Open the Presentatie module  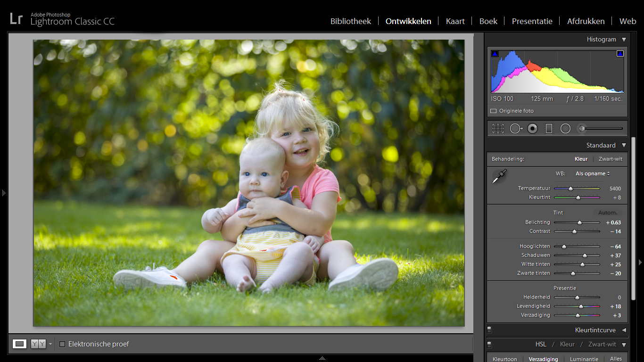(532, 21)
